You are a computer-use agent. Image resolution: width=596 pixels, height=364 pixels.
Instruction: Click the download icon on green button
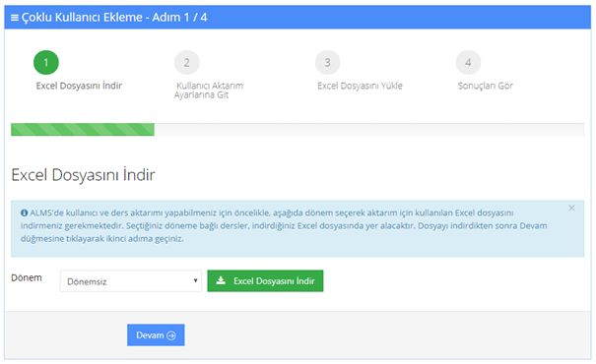coord(221,280)
